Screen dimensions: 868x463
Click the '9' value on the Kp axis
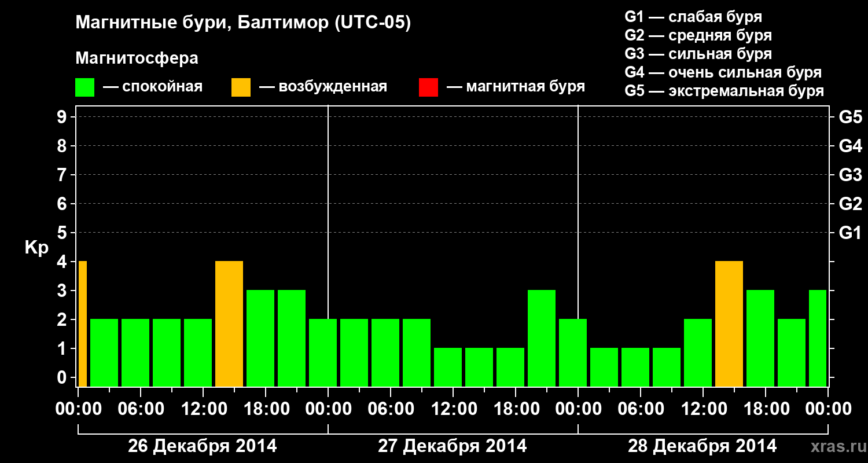click(63, 117)
